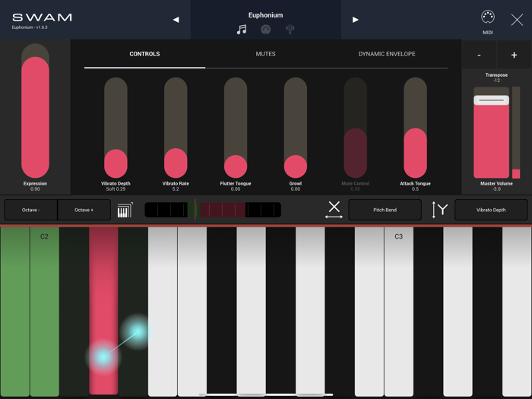Open the Pitch Bend X-axis assignment
This screenshot has width=532, height=399.
coord(385,210)
